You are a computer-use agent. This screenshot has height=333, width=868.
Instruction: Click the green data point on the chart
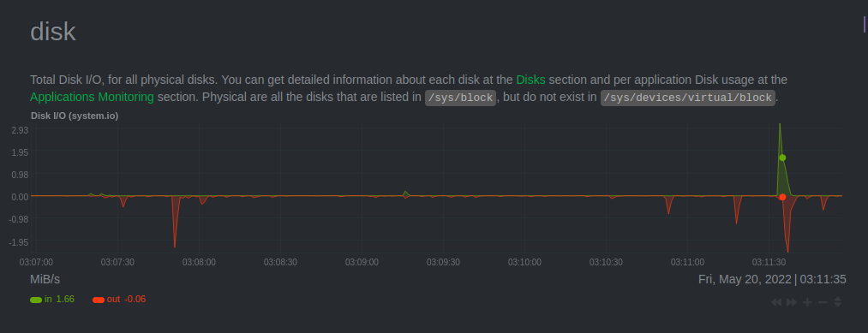[x=782, y=158]
